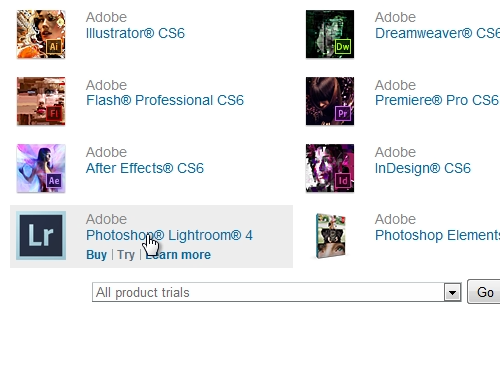Viewport: 500px width, 375px height.
Task: Click the Go button
Action: pyautogui.click(x=484, y=292)
